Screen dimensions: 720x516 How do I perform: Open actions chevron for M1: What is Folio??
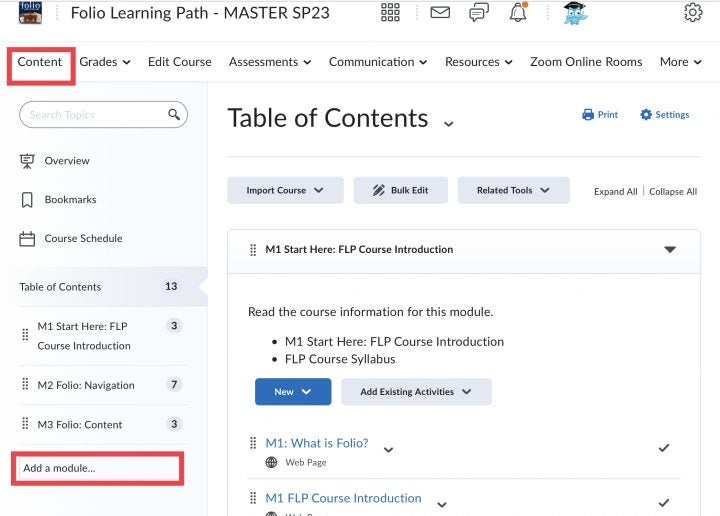tap(388, 449)
